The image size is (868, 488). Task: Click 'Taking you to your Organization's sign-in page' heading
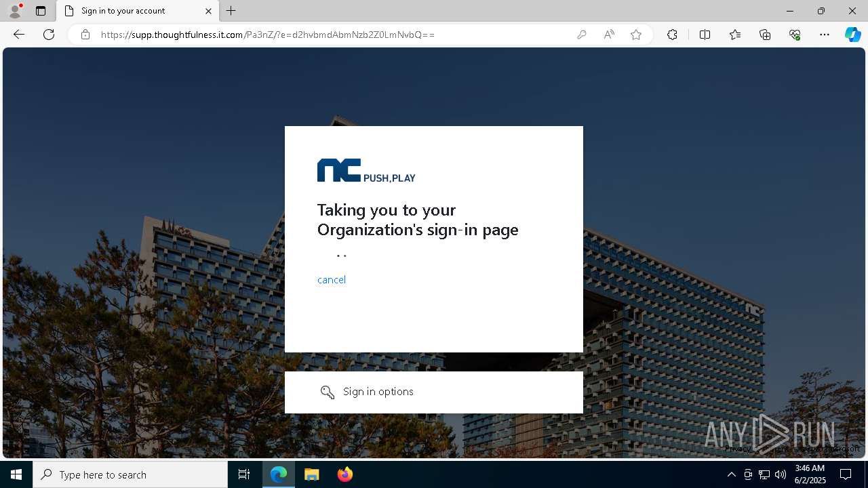pos(418,220)
